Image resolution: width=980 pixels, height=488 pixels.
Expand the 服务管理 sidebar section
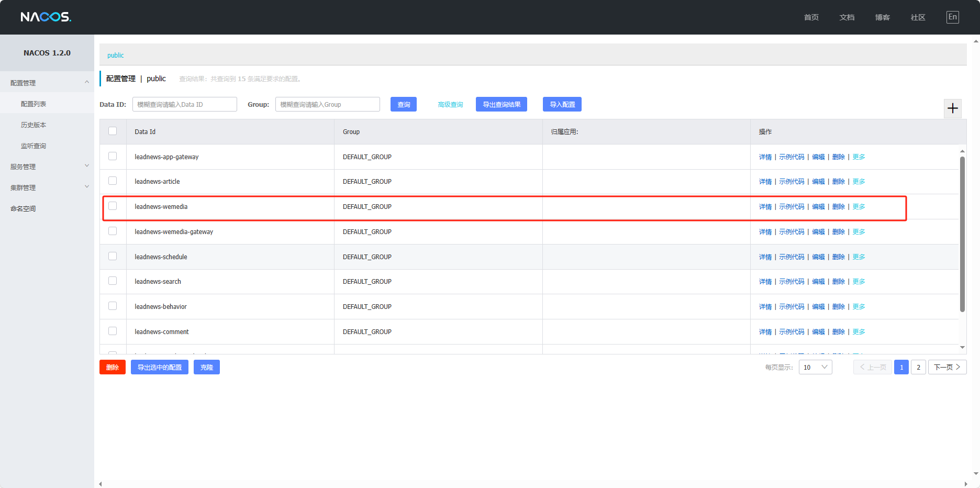(x=47, y=167)
